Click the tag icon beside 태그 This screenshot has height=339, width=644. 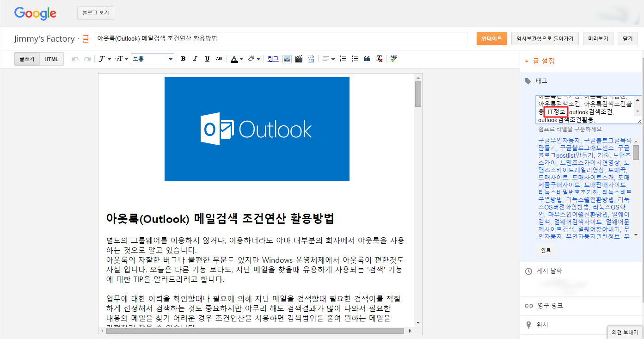pyautogui.click(x=528, y=81)
